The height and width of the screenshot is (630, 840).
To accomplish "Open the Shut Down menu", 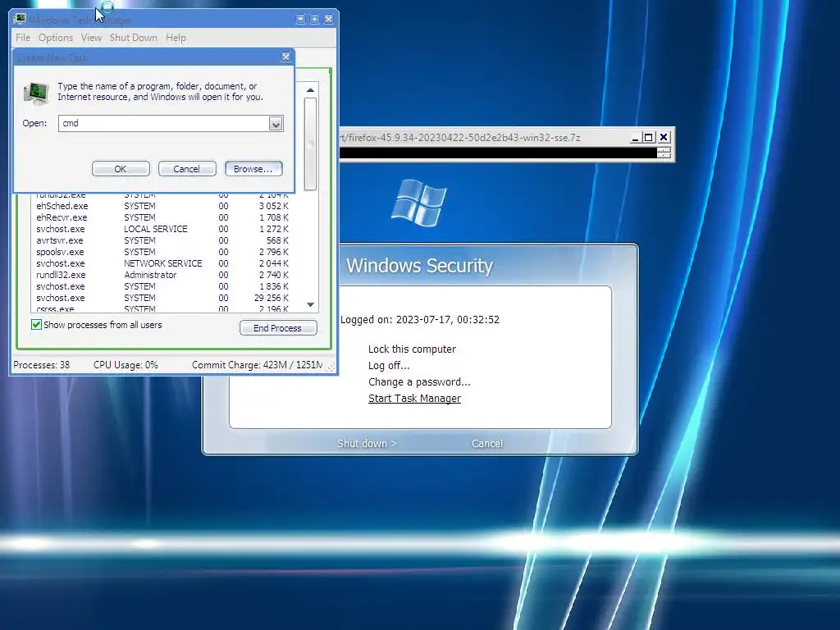I will pyautogui.click(x=134, y=38).
